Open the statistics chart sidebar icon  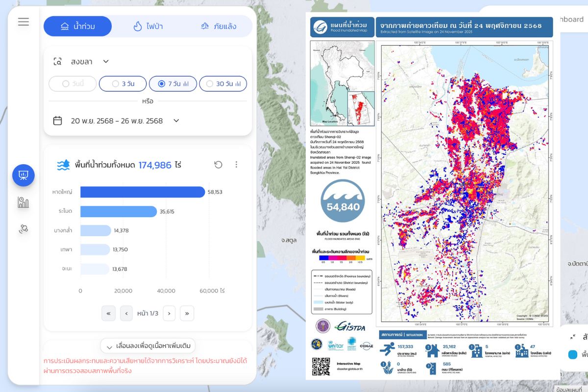(x=24, y=202)
